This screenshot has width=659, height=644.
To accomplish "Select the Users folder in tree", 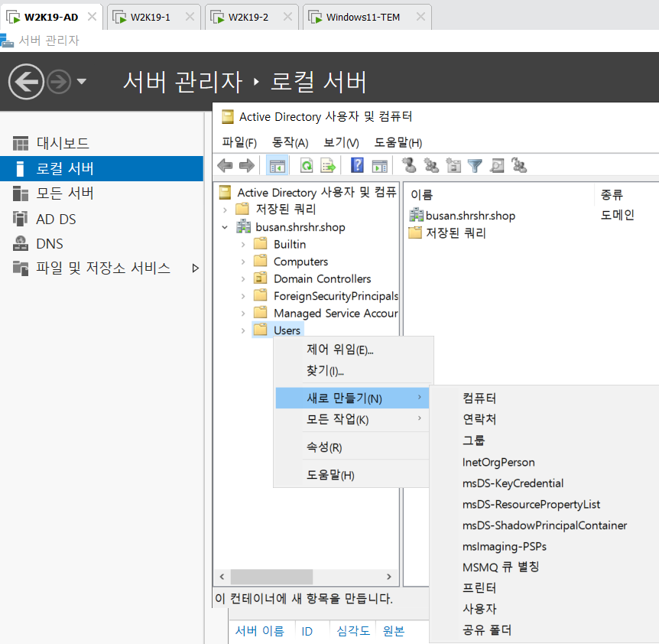I will 278,330.
